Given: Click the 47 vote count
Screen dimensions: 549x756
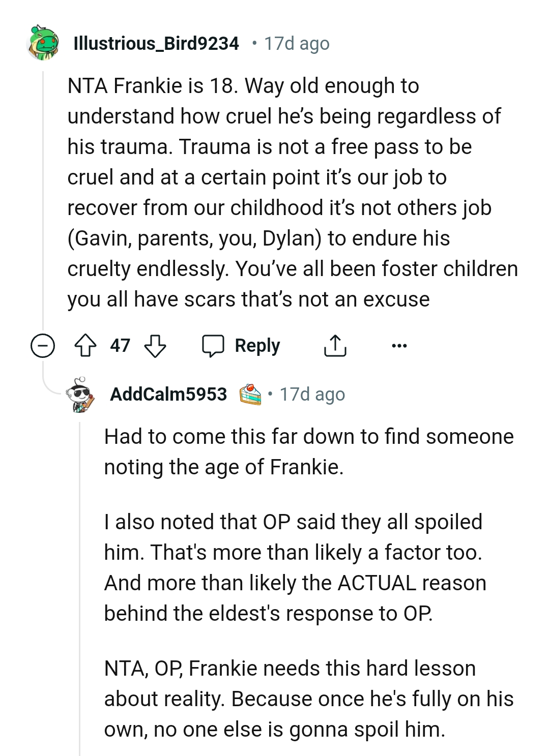Looking at the screenshot, I should point(120,346).
